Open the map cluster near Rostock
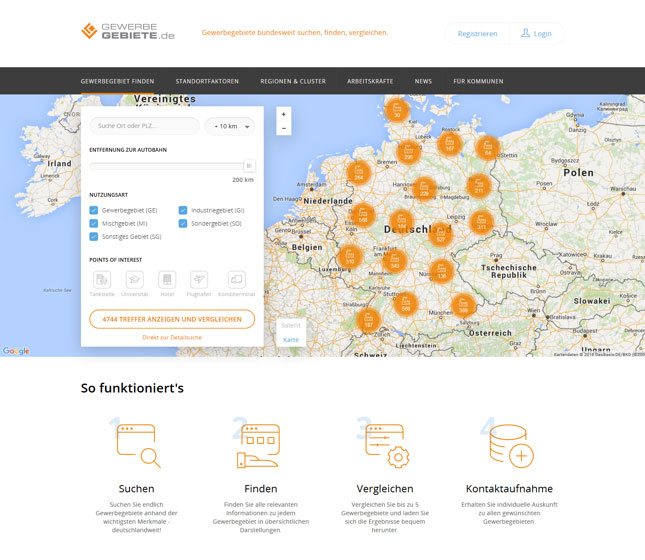 450,144
